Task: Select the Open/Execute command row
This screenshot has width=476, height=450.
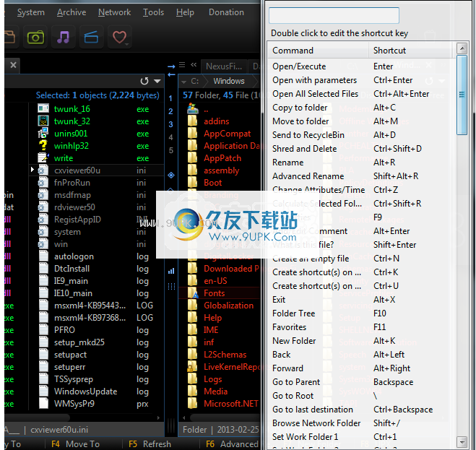Action: click(x=362, y=66)
